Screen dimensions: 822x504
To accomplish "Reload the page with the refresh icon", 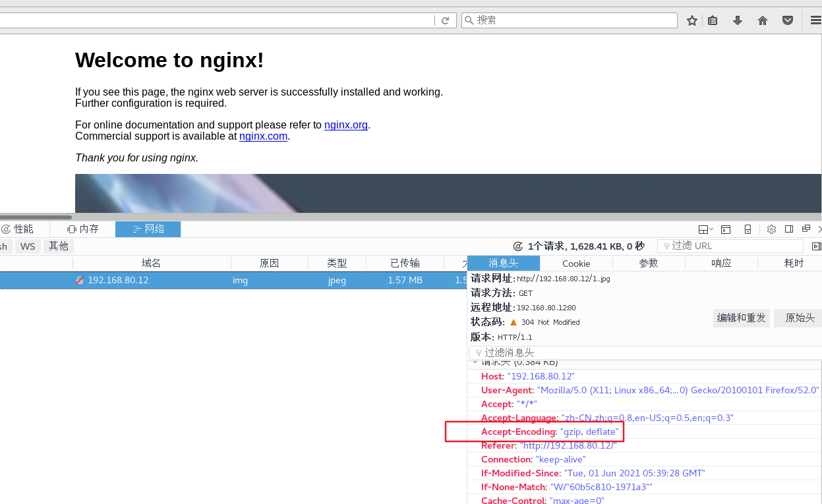I will (445, 20).
